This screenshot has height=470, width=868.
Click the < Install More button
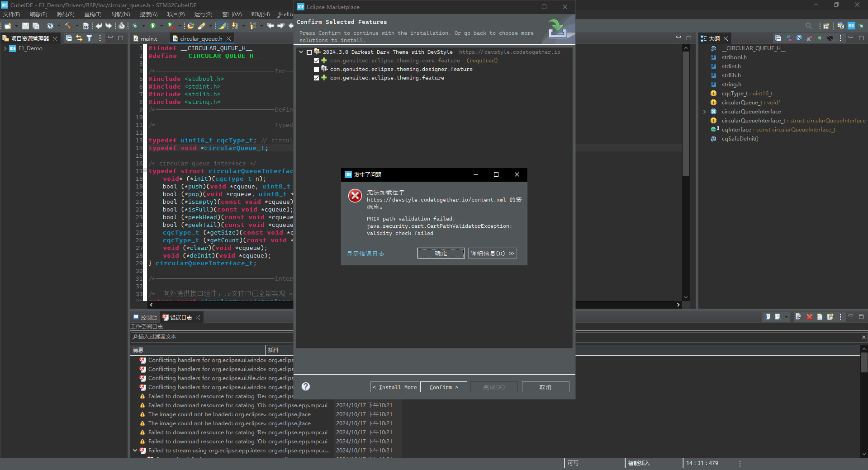394,387
